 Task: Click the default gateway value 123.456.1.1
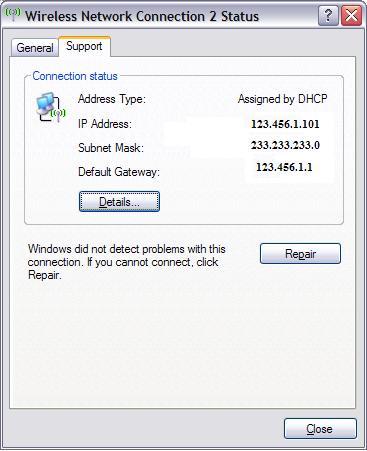point(284,167)
